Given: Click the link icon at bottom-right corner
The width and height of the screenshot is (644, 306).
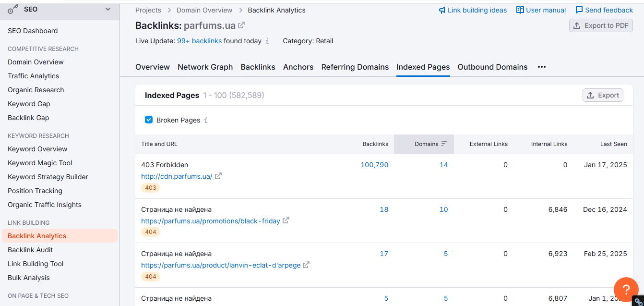Looking at the screenshot, I should [638, 301].
